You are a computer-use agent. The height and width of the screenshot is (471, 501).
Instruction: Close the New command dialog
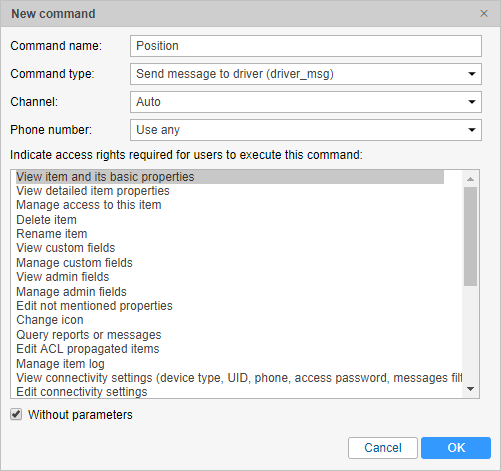tap(484, 14)
